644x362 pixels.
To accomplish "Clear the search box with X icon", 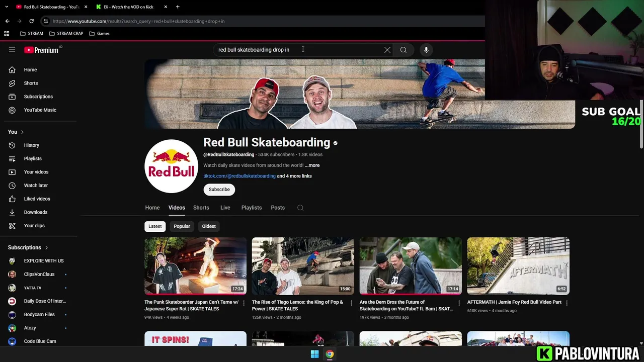I will pos(387,50).
